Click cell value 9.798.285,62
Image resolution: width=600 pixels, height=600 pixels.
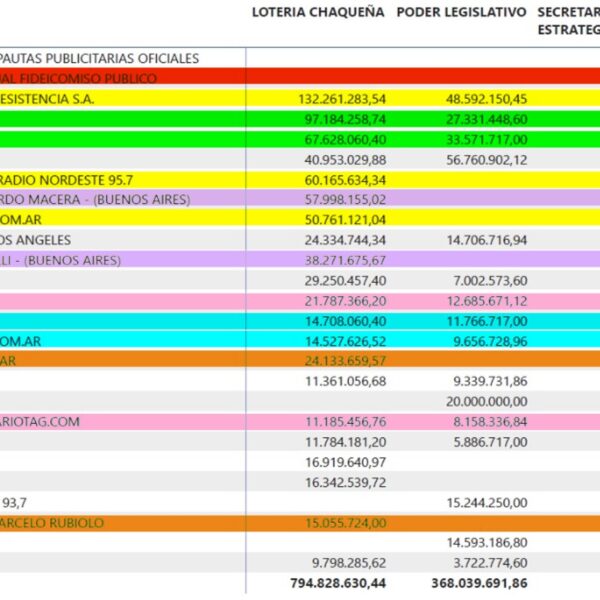click(349, 563)
